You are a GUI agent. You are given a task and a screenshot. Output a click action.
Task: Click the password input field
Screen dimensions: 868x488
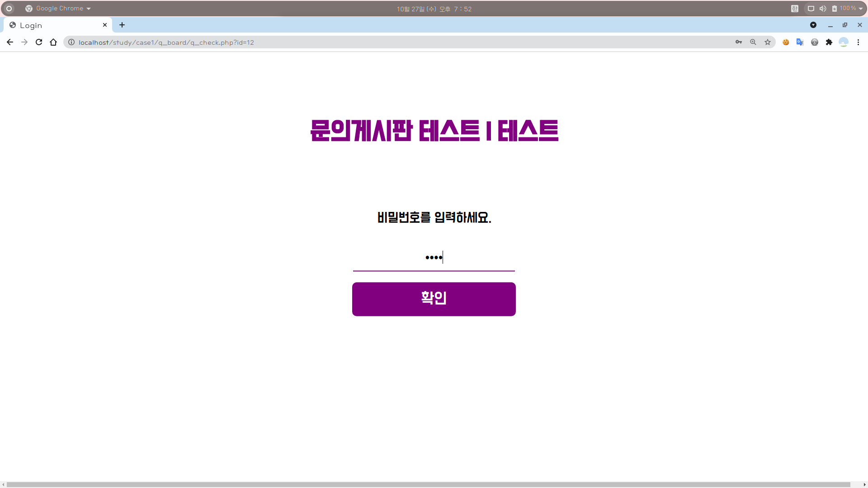click(434, 258)
